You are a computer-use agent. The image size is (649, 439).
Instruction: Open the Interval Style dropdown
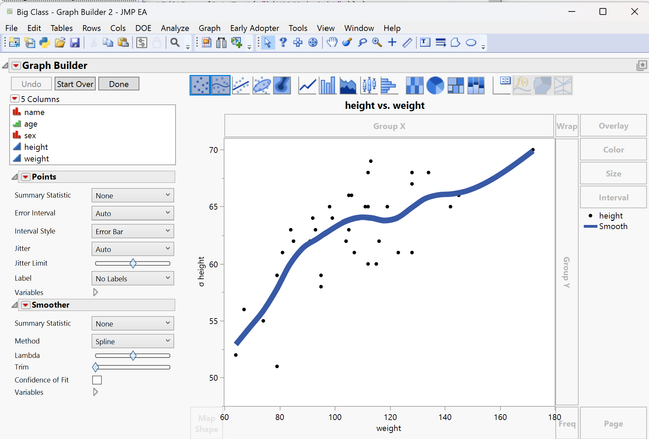pyautogui.click(x=132, y=231)
